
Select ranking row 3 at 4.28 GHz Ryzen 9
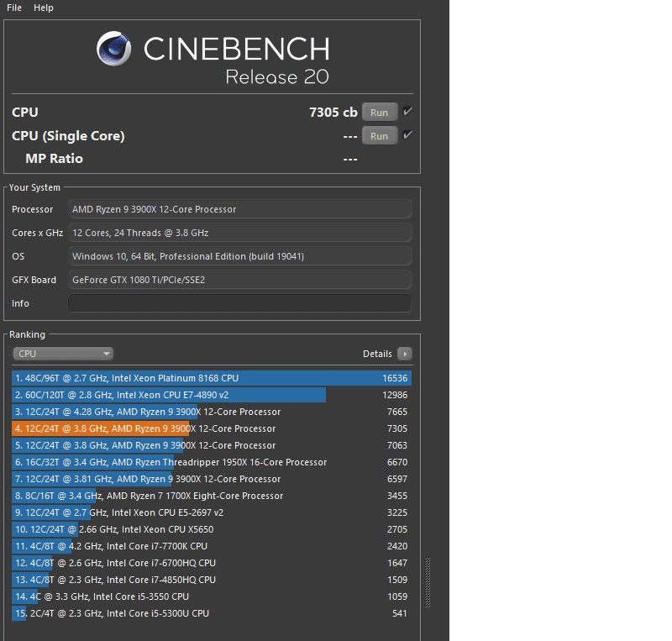pyautogui.click(x=212, y=412)
